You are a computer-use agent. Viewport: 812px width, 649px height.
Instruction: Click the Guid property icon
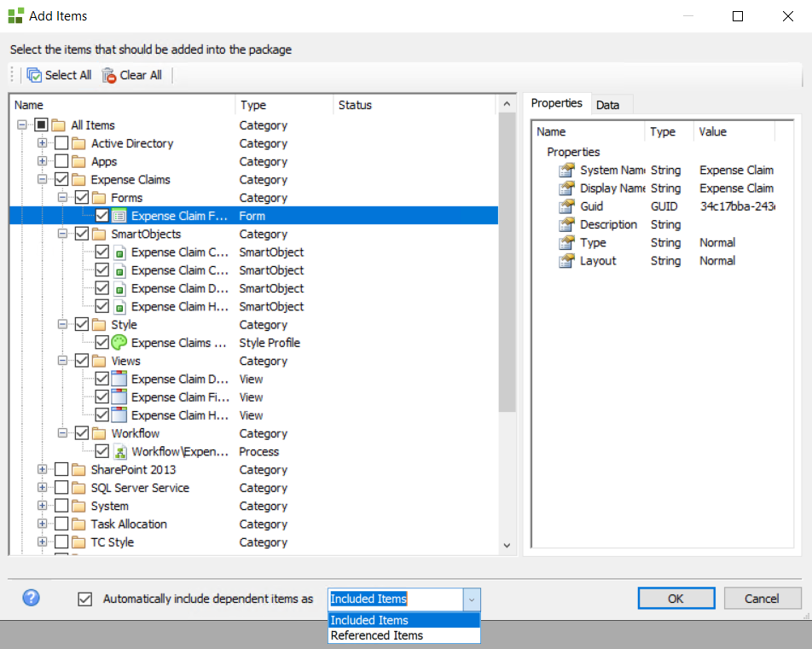566,206
